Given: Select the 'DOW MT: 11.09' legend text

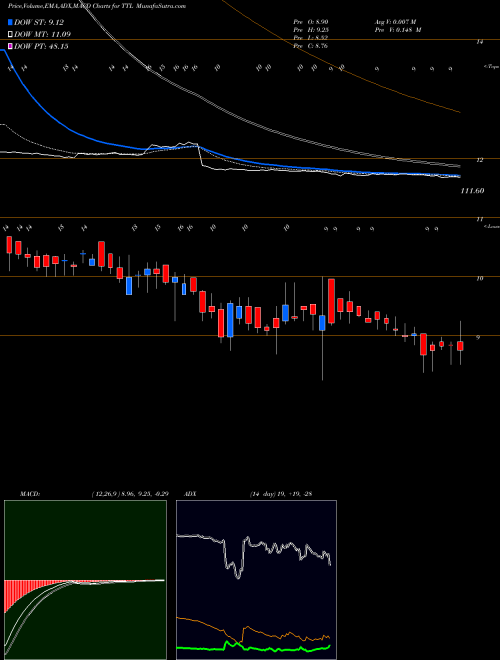Looking at the screenshot, I should (42, 34).
